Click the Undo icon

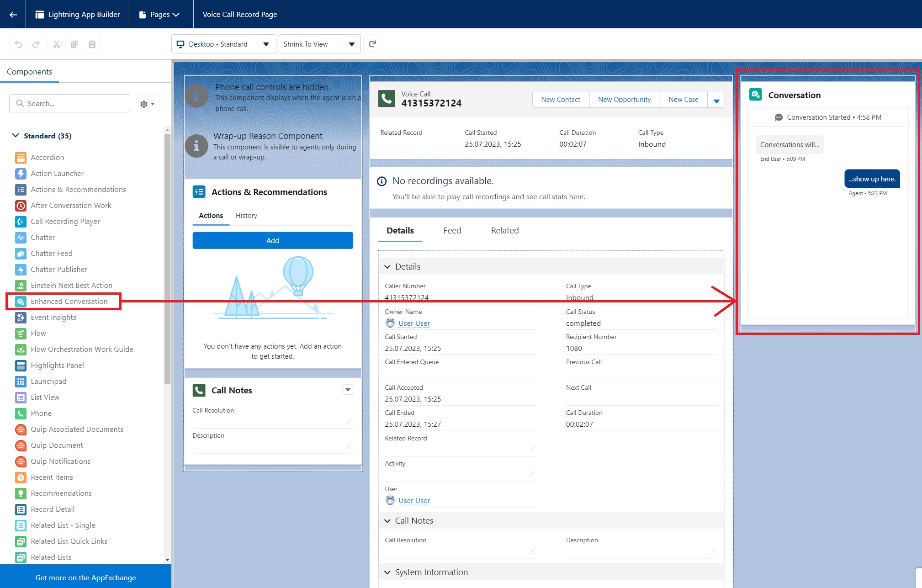pyautogui.click(x=18, y=44)
